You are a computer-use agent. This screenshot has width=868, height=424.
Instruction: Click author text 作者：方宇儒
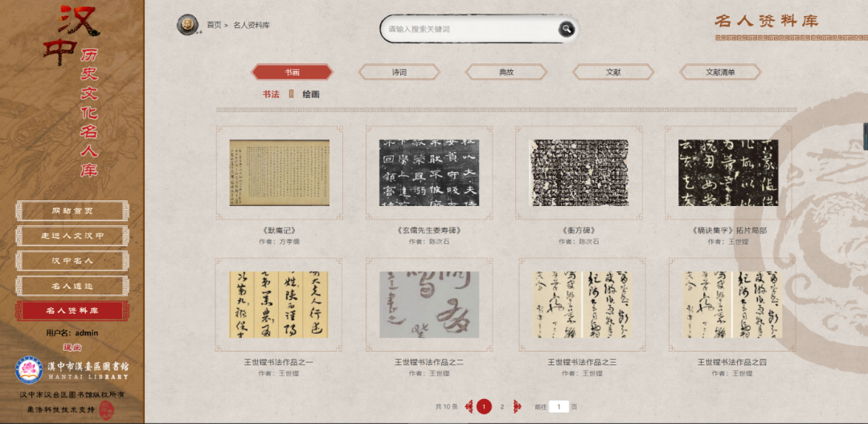point(280,241)
